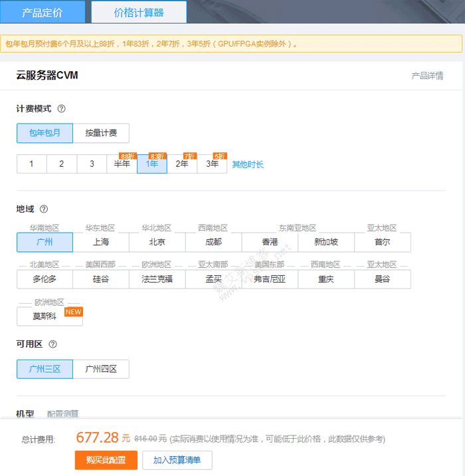Select 广州四区 availability zone

[101, 369]
